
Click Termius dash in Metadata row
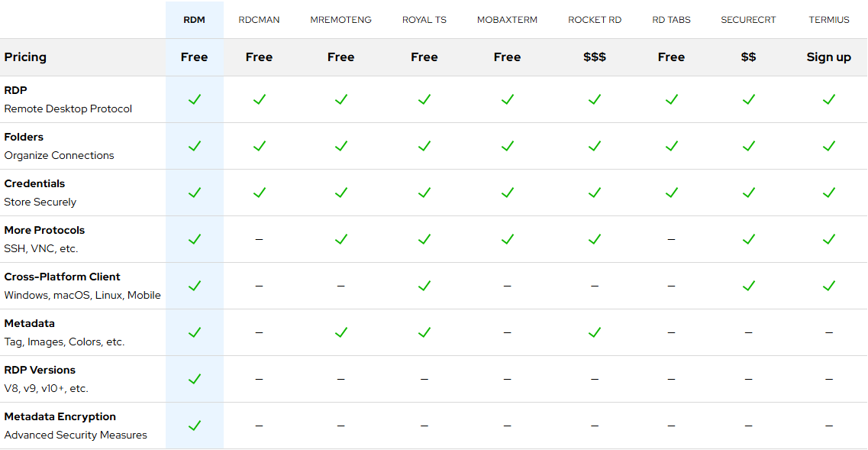(829, 332)
